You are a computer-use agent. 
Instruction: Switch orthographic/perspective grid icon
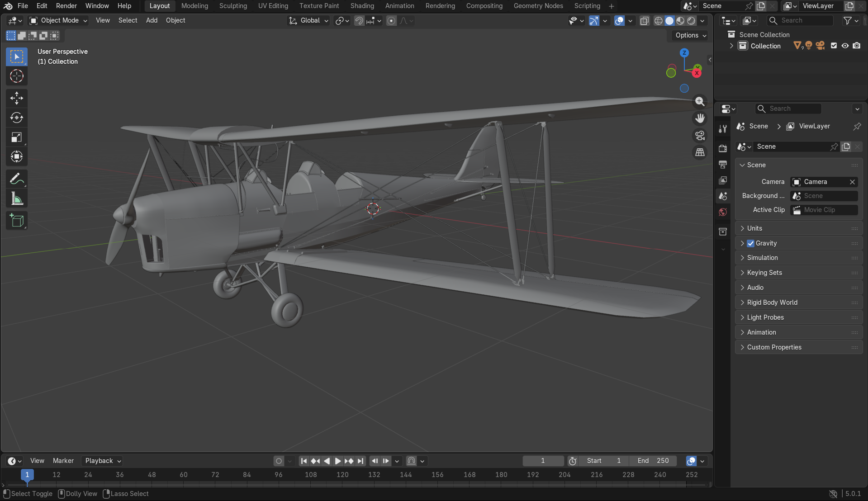[x=700, y=152]
